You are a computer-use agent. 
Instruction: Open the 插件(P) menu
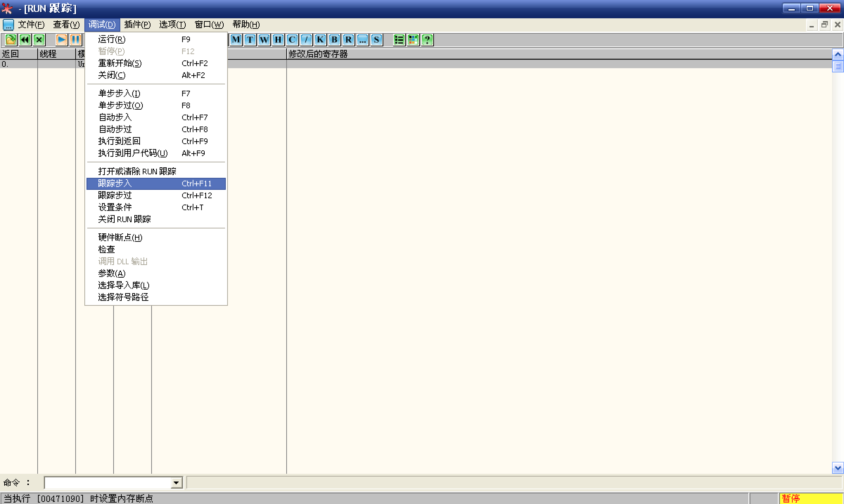(x=137, y=25)
